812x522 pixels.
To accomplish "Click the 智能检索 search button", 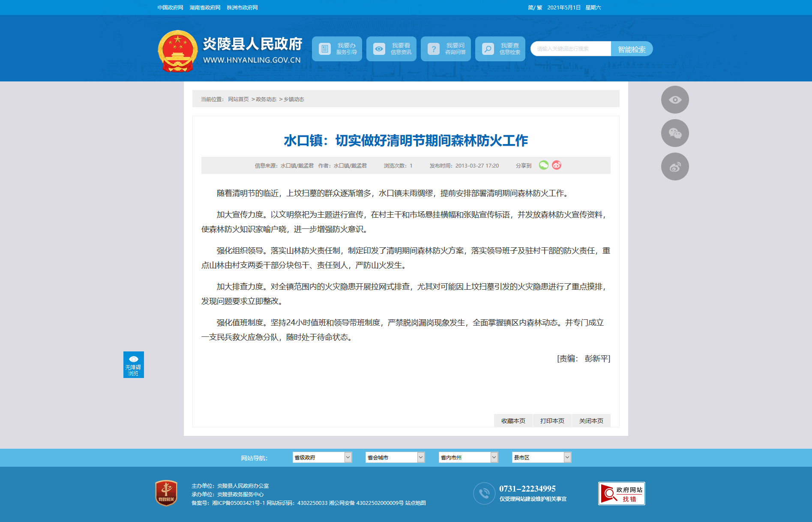I will pyautogui.click(x=632, y=49).
